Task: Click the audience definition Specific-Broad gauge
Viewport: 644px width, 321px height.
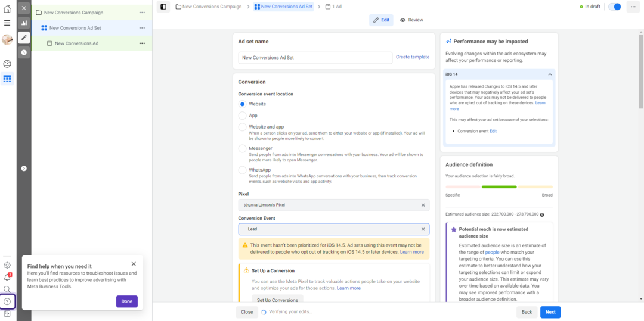Action: [499, 187]
